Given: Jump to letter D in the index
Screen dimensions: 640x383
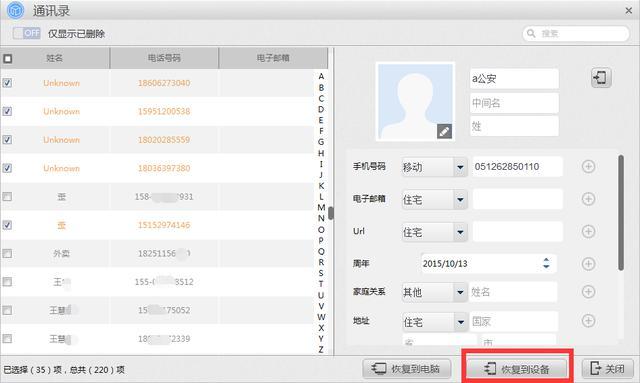Looking at the screenshot, I should coord(321,109).
